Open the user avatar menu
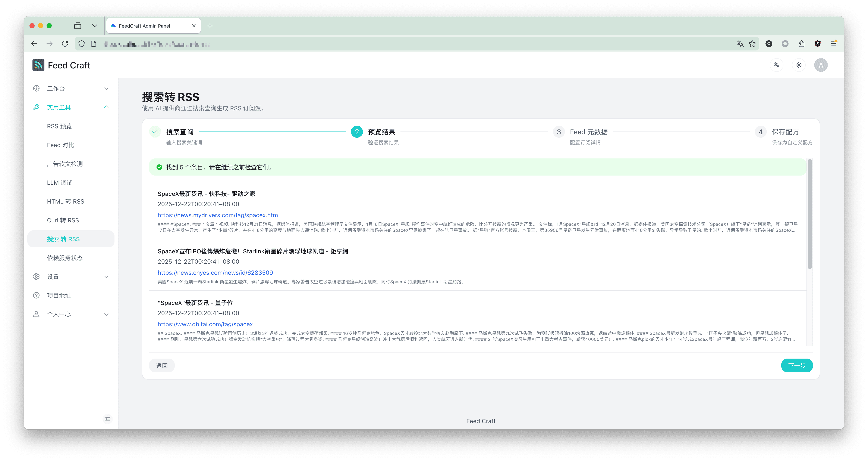This screenshot has width=868, height=461. coord(821,65)
